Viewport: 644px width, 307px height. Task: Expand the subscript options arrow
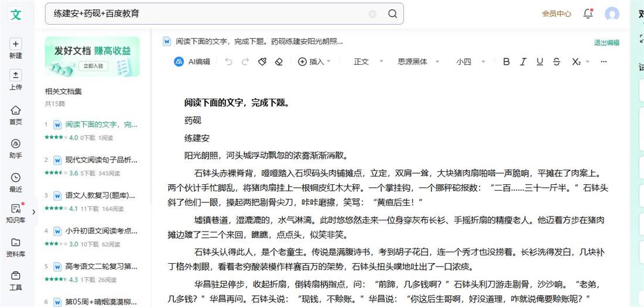coord(587,61)
